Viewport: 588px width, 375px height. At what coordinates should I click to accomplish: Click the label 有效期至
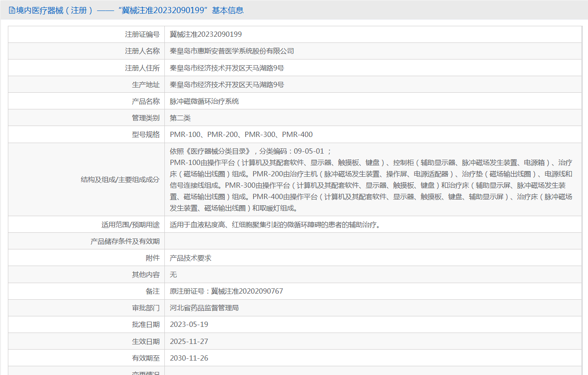pos(146,358)
